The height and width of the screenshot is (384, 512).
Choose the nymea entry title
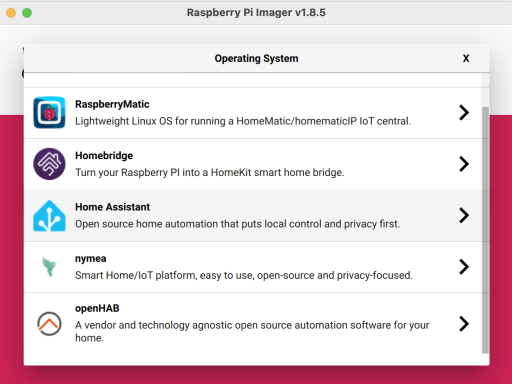(91, 259)
